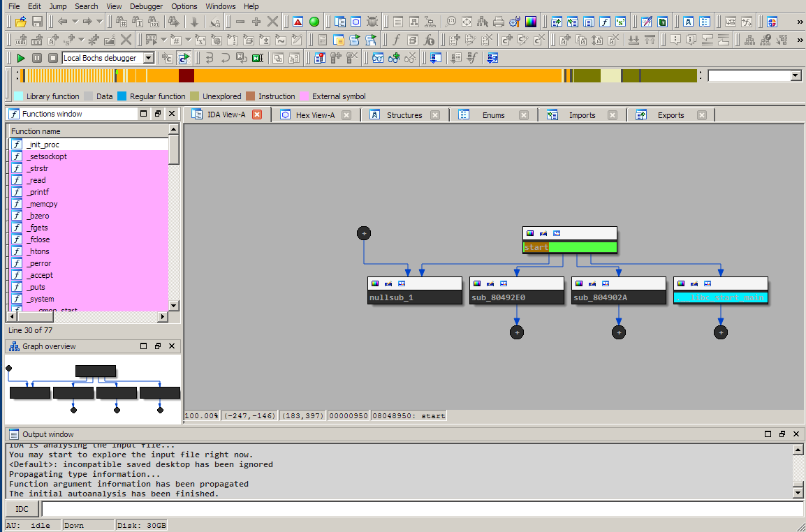The image size is (806, 532).
Task: Toggle the breakpoint list icon
Action: pos(321,58)
